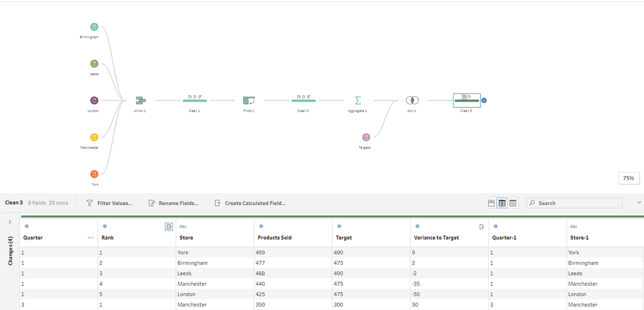Select the Target column header
The width and height of the screenshot is (644, 310).
click(x=344, y=237)
